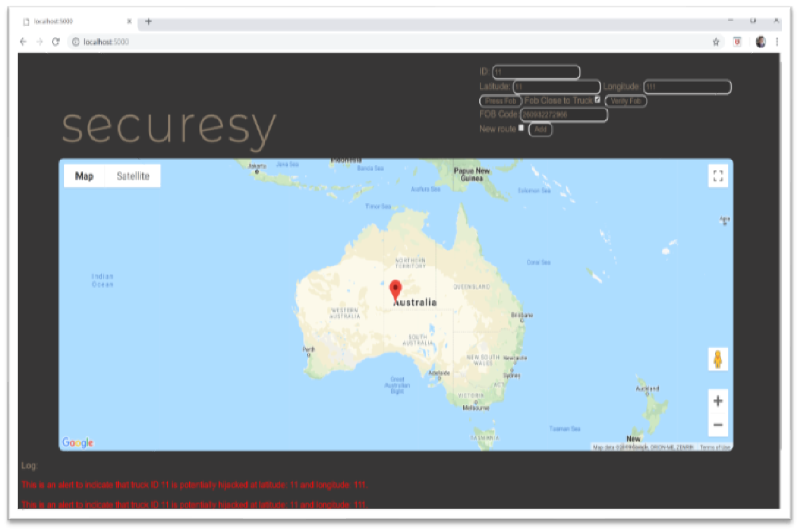The height and width of the screenshot is (532, 798).
Task: Click the 'Indian Ocean' map label
Action: pos(102,280)
